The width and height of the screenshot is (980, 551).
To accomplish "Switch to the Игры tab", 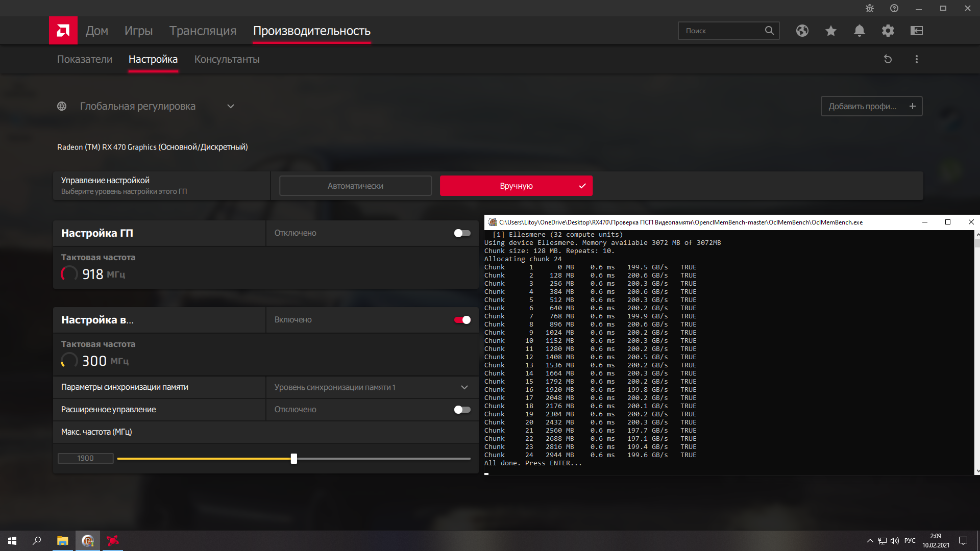I will [138, 31].
